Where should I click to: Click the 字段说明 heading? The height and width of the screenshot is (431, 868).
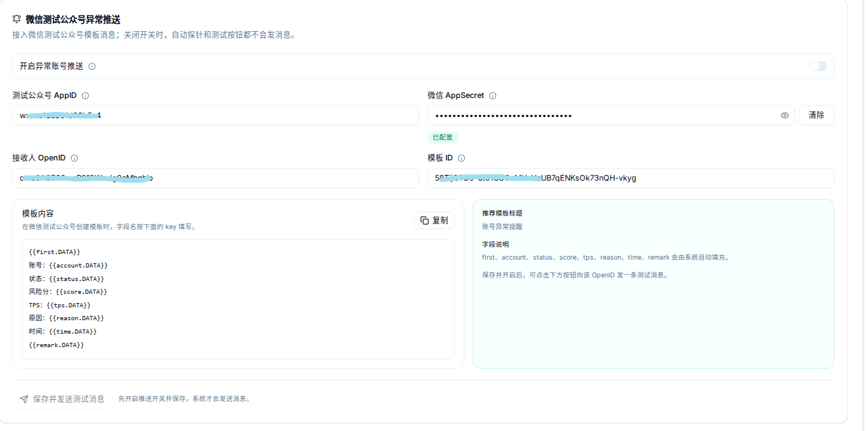[496, 244]
